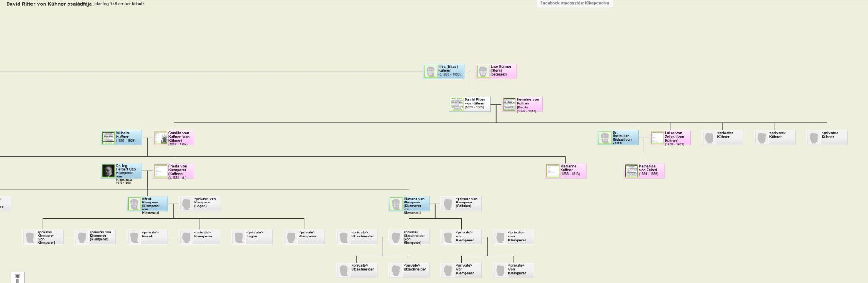
Task: Open David Ritter von Kühner's document thumbnail
Action: tap(457, 104)
